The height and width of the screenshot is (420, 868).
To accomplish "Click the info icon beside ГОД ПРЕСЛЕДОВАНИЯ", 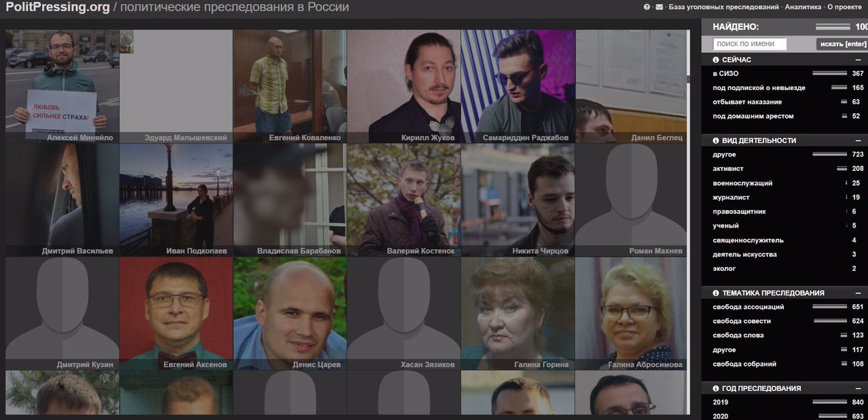I will [x=716, y=389].
